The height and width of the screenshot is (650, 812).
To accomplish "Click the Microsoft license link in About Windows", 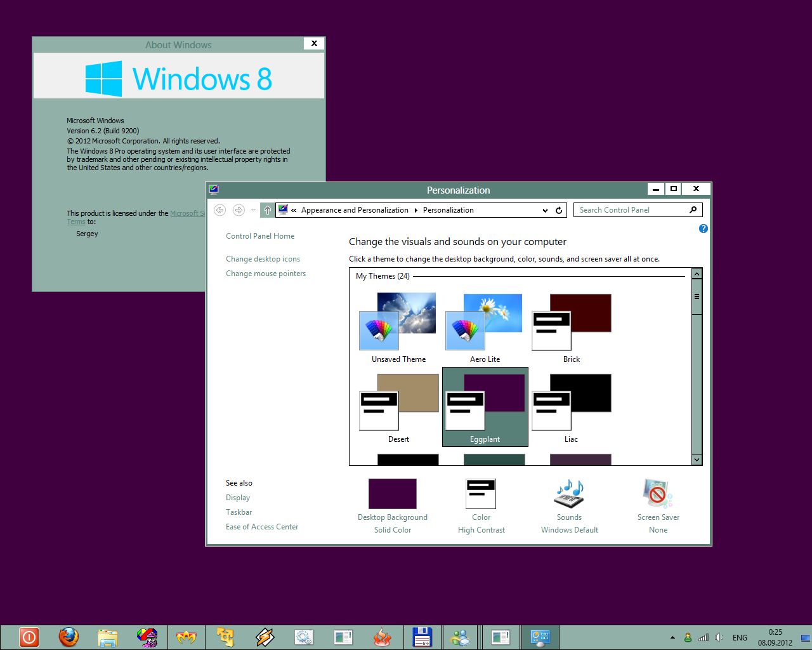I will coord(188,213).
